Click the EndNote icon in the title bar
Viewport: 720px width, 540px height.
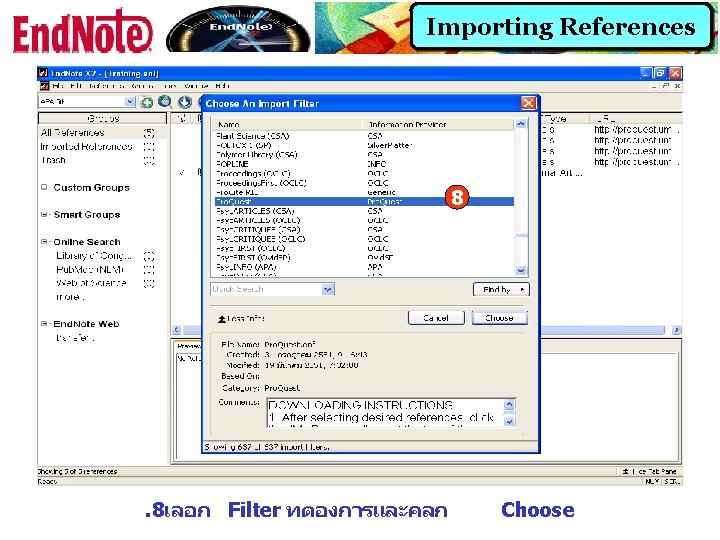(x=43, y=73)
